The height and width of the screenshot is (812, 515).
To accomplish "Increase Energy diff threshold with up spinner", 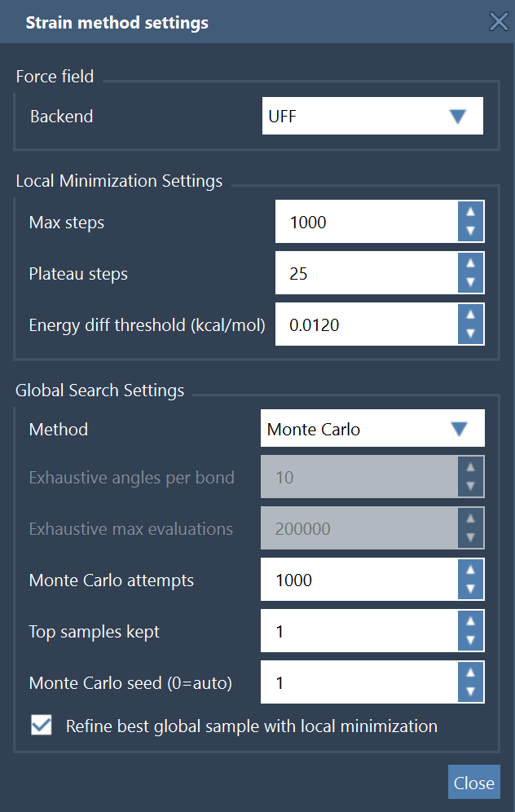I will 471,314.
